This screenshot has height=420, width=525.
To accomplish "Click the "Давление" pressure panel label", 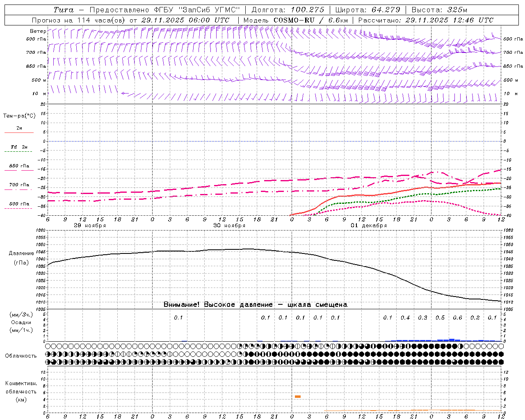I will click(21, 253).
